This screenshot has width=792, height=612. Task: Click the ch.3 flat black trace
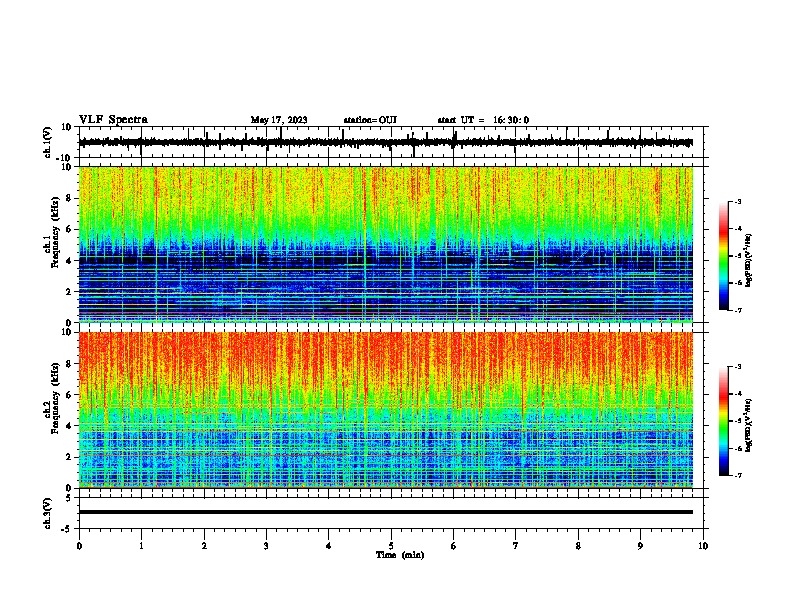pyautogui.click(x=386, y=512)
